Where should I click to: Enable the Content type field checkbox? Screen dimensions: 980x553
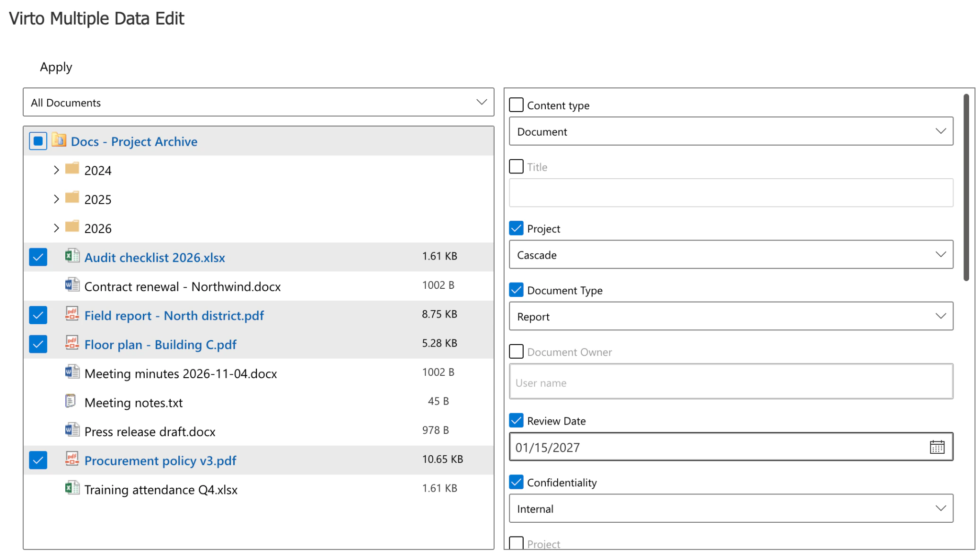click(x=516, y=104)
